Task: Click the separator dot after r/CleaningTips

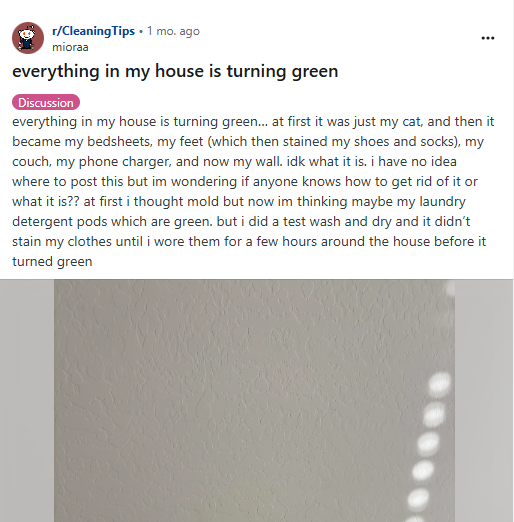Action: (141, 32)
